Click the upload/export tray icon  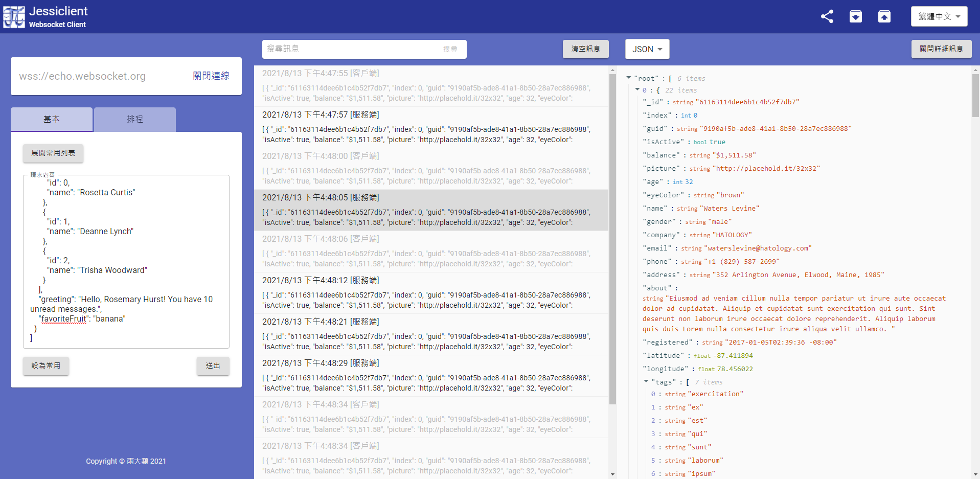(x=884, y=16)
